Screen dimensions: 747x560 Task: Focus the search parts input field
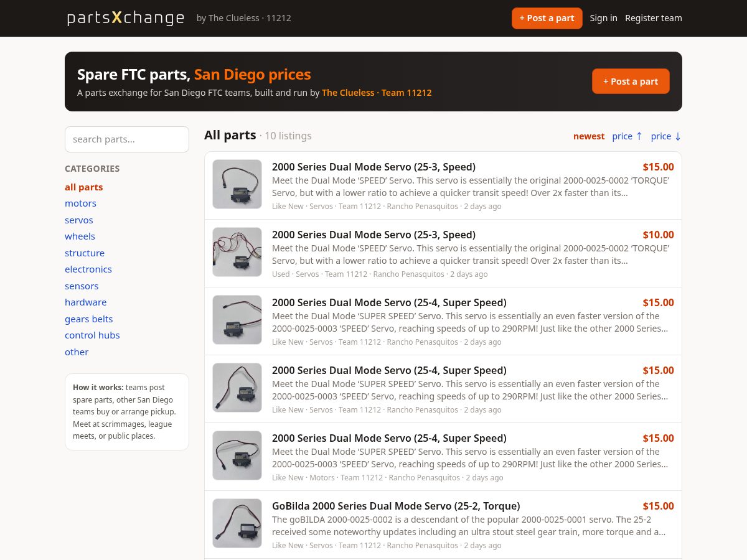point(127,139)
